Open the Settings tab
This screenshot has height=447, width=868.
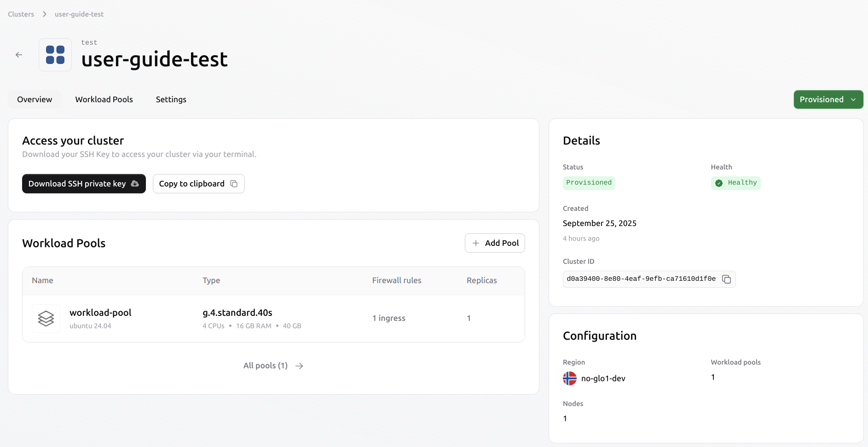pos(171,99)
